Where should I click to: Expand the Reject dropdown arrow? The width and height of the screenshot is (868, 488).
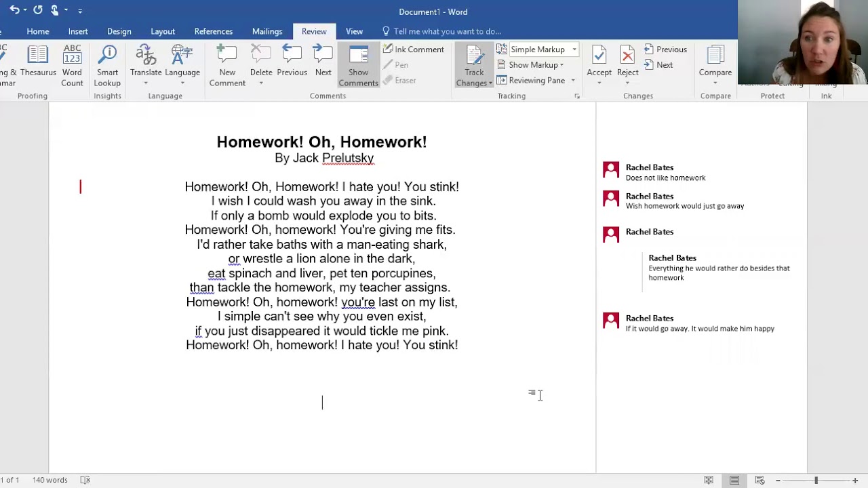pyautogui.click(x=627, y=83)
